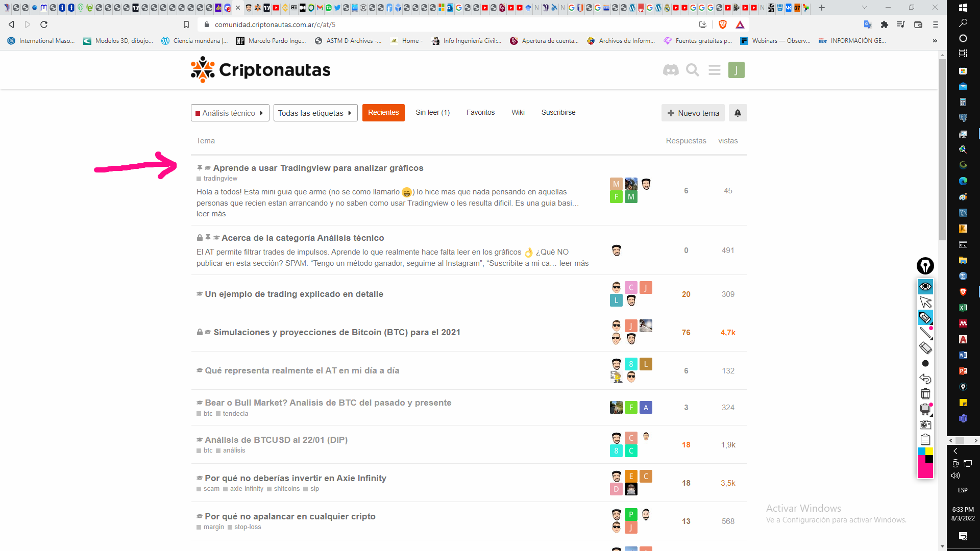
Task: Click the Nuevo tema button
Action: [693, 113]
